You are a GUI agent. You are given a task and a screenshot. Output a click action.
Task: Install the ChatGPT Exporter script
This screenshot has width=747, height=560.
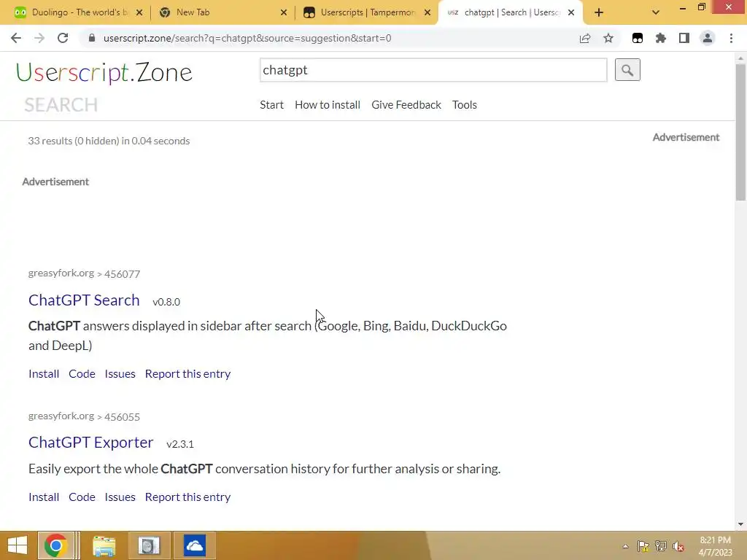click(x=44, y=497)
